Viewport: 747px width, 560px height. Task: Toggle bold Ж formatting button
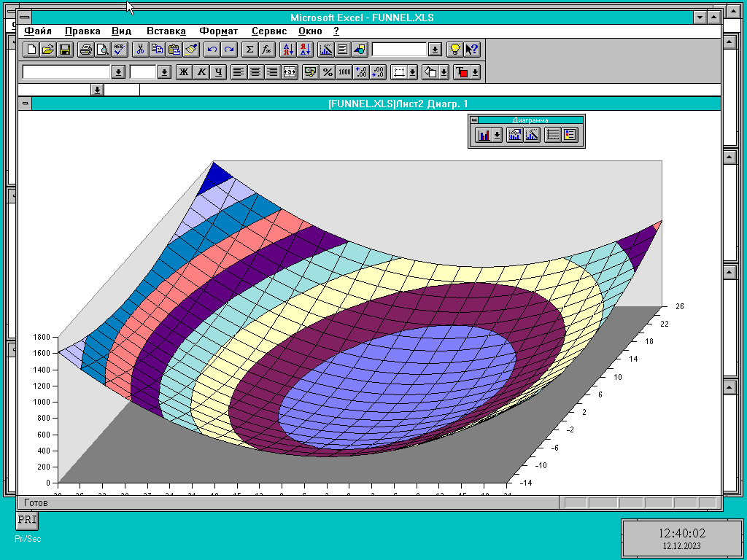184,72
